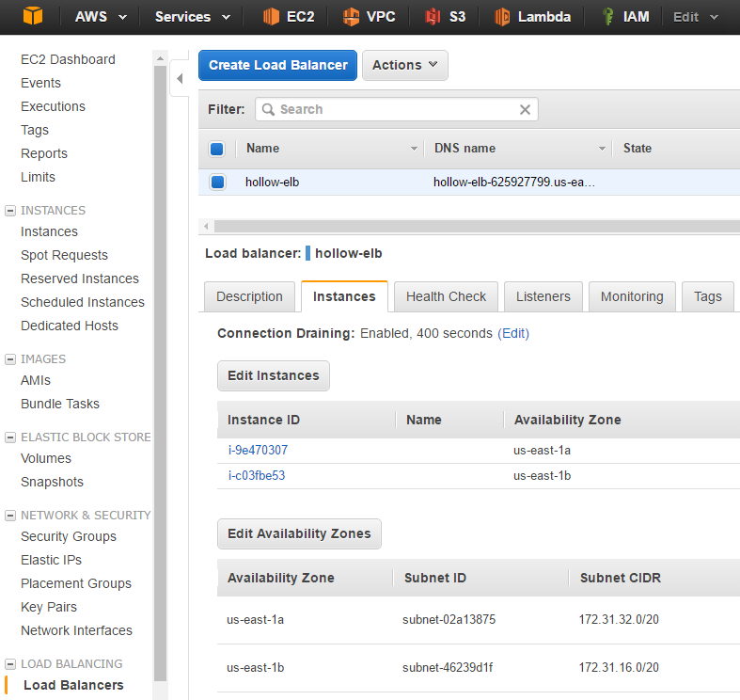This screenshot has width=740, height=700.
Task: Open the EC2 service shortcut
Action: coord(289,17)
